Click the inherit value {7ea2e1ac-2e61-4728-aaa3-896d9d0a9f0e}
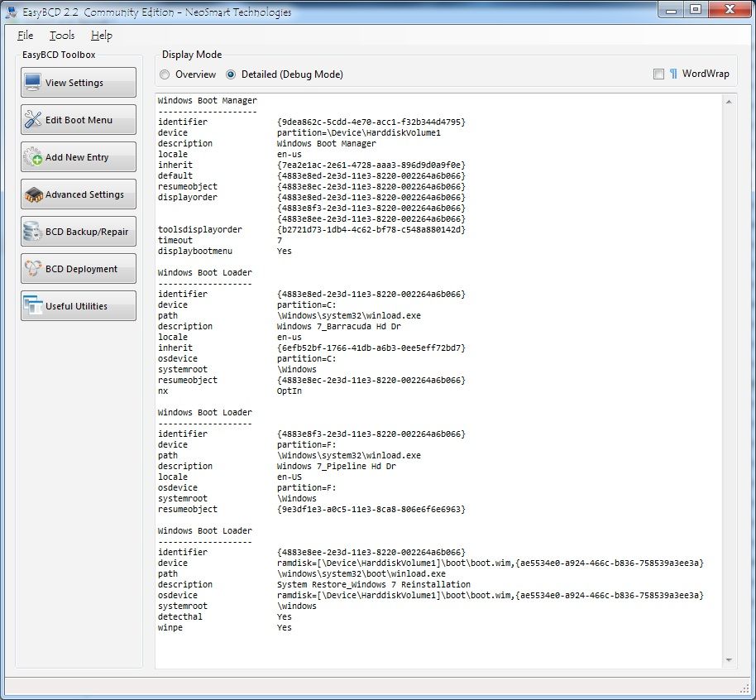 (371, 165)
